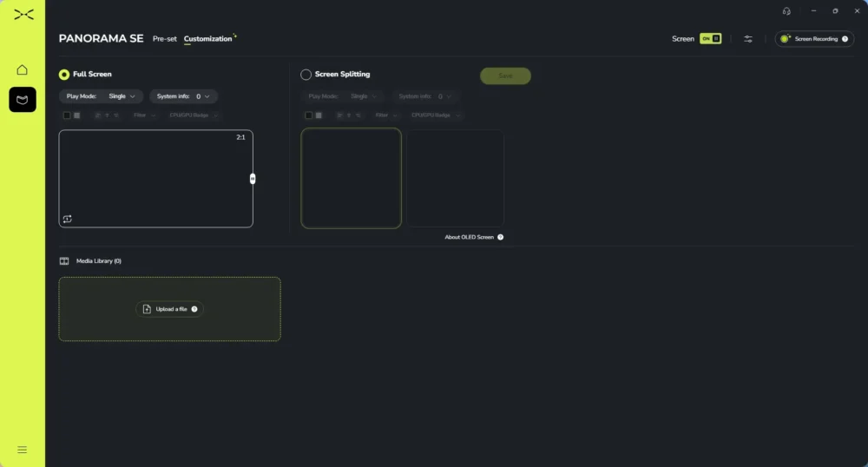Click the Upload a file button

[169, 309]
